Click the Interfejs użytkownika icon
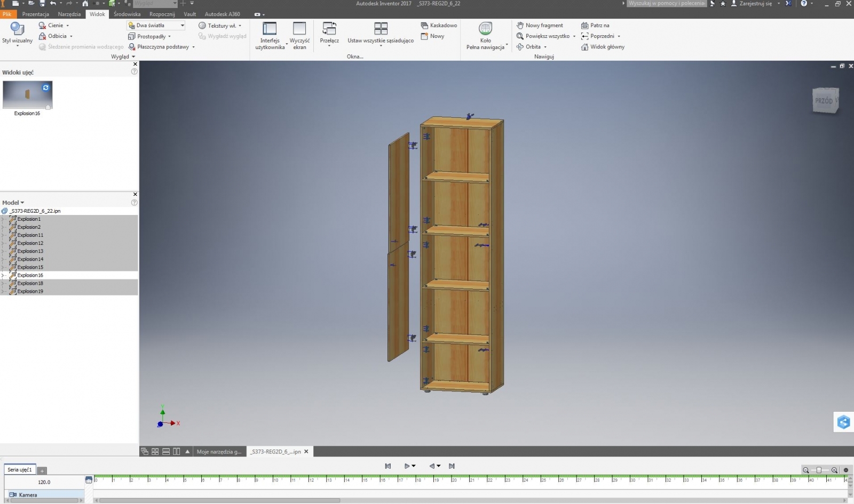The width and height of the screenshot is (854, 504). coord(270,29)
